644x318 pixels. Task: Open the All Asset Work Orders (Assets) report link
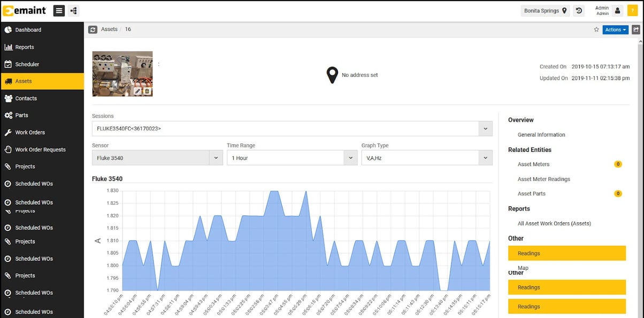point(554,223)
